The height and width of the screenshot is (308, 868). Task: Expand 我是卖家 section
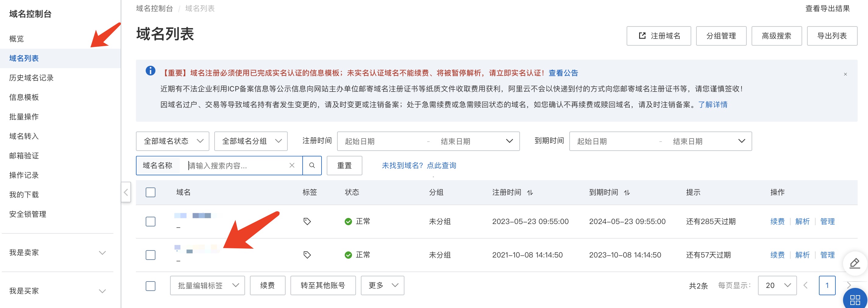[58, 253]
